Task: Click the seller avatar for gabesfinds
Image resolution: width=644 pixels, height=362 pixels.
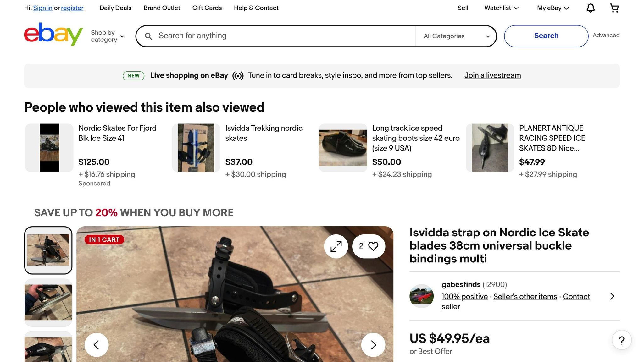Action: coord(421,296)
